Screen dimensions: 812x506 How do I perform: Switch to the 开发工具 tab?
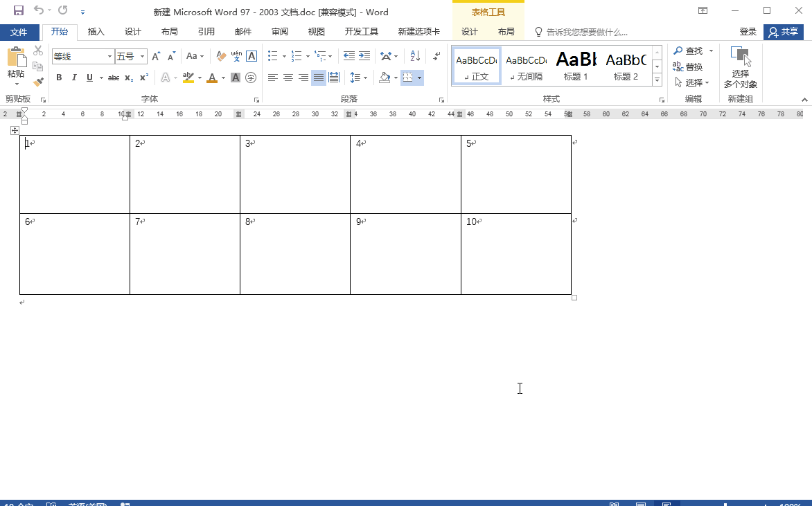coord(362,32)
